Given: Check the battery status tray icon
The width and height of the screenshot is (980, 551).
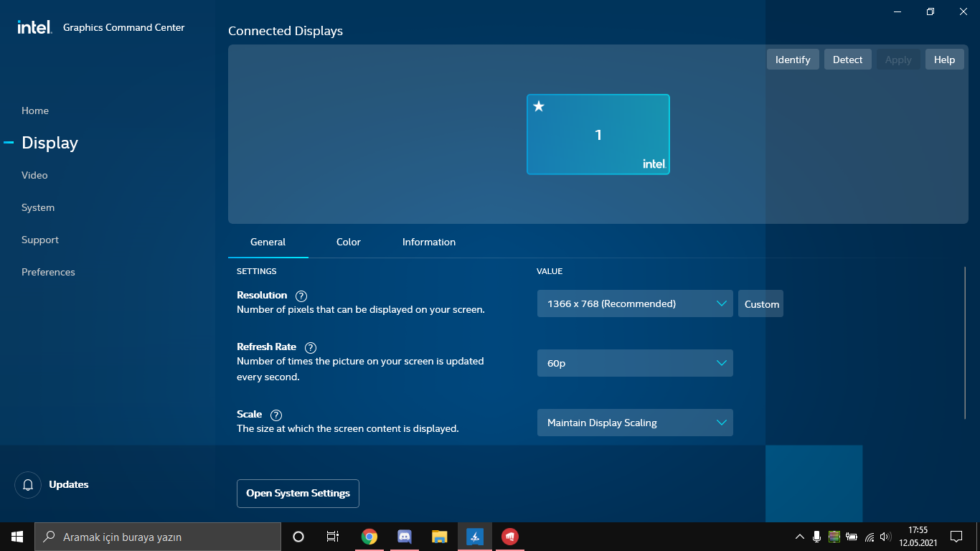Looking at the screenshot, I should tap(852, 537).
